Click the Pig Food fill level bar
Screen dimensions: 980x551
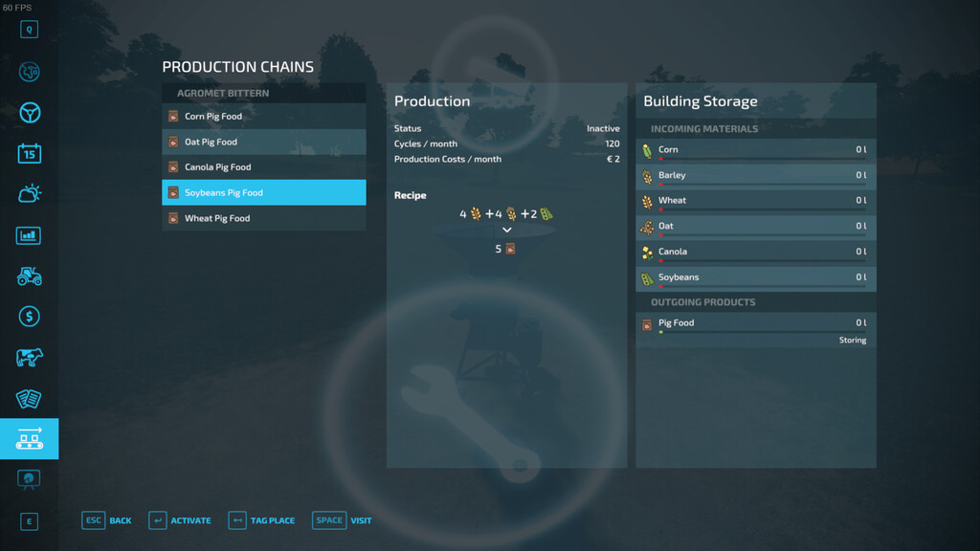[x=763, y=332]
